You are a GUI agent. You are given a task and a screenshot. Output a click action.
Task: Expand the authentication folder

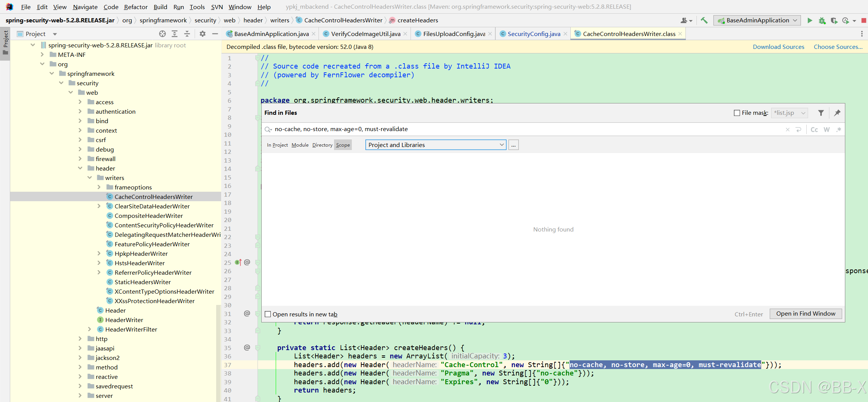[80, 111]
